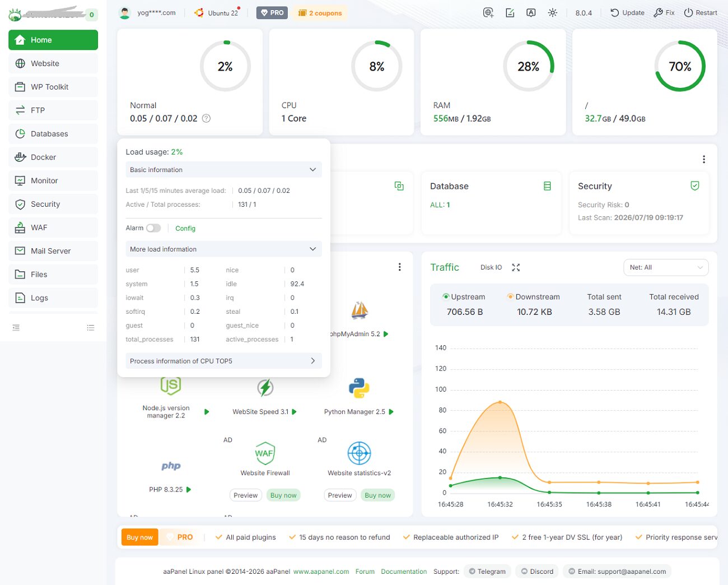Collapse More load information section
This screenshot has height=585, width=728.
point(223,249)
